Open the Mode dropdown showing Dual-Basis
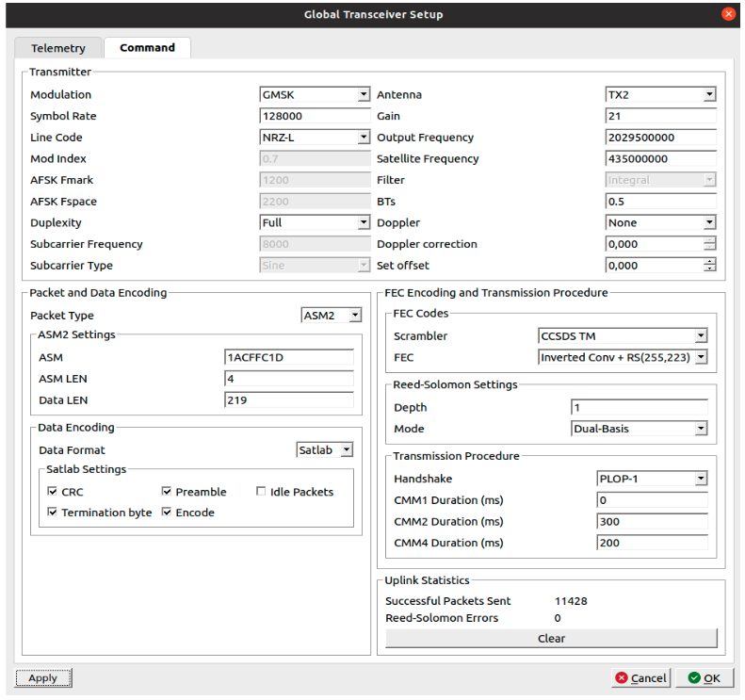This screenshot has height=700, width=745. click(x=640, y=429)
